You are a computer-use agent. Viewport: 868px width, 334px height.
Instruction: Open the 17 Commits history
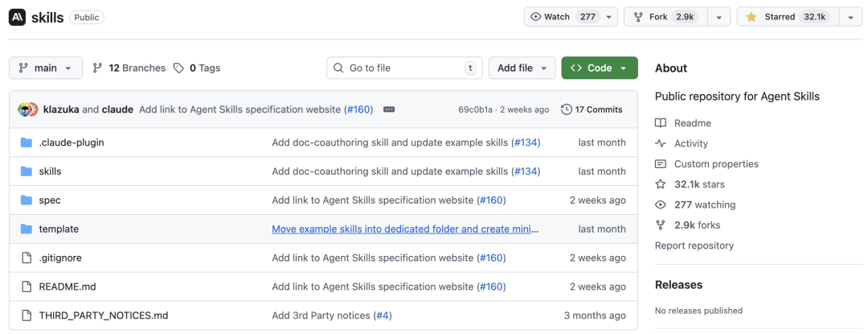[x=592, y=109]
